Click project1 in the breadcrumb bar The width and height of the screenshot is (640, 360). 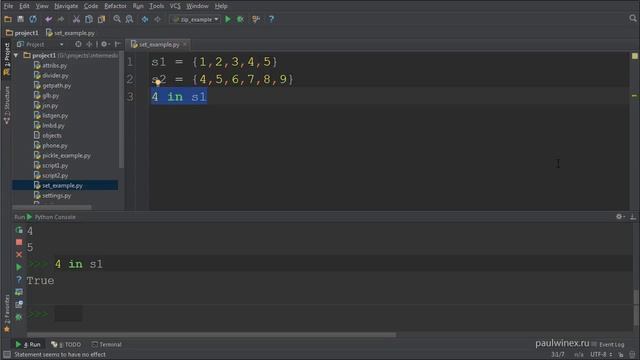click(x=22, y=33)
